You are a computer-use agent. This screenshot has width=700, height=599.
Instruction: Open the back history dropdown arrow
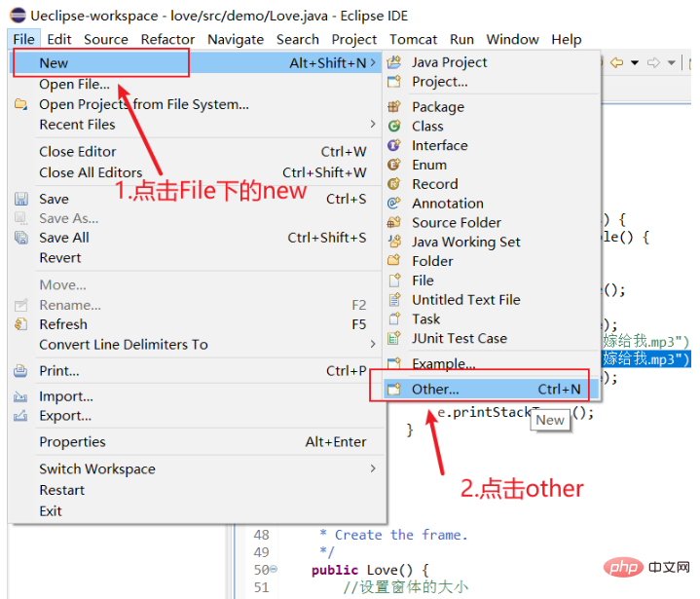click(x=635, y=63)
